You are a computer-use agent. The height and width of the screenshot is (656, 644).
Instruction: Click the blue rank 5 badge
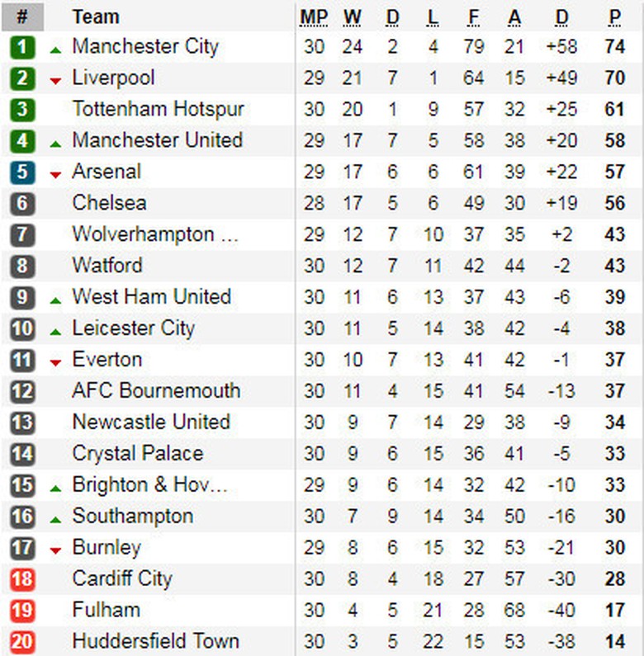tap(22, 172)
